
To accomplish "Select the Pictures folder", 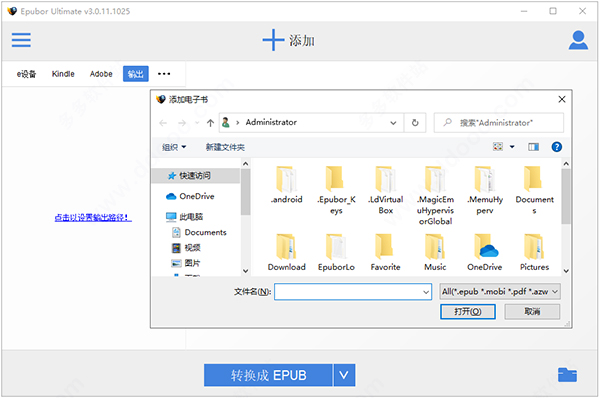I will coord(534,253).
